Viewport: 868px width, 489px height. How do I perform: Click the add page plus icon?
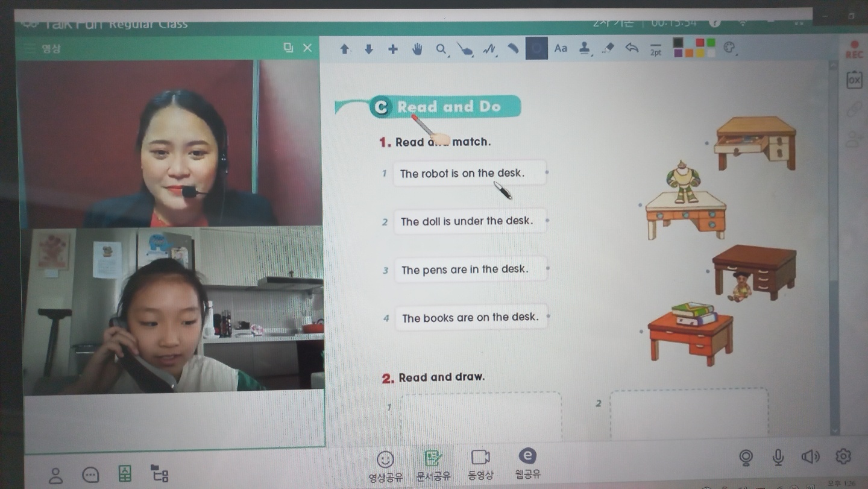392,49
